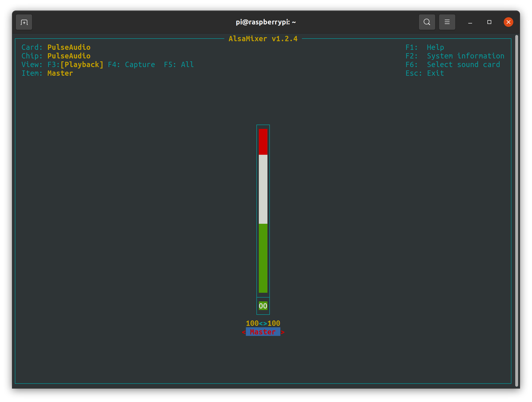
Task: Open the terminal search tool
Action: click(x=426, y=22)
